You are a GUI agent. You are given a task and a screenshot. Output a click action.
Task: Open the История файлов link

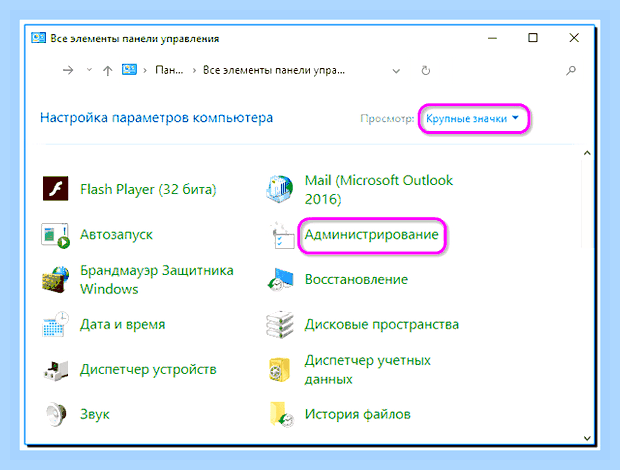357,414
